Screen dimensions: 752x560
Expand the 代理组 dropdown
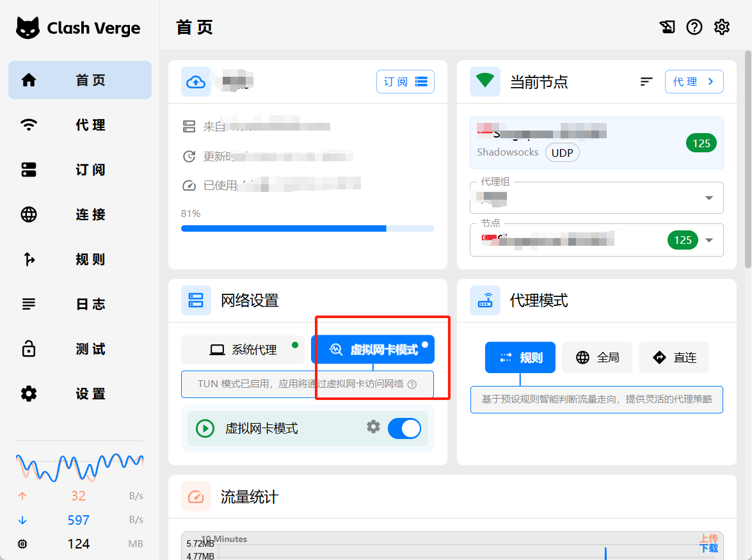tap(708, 198)
